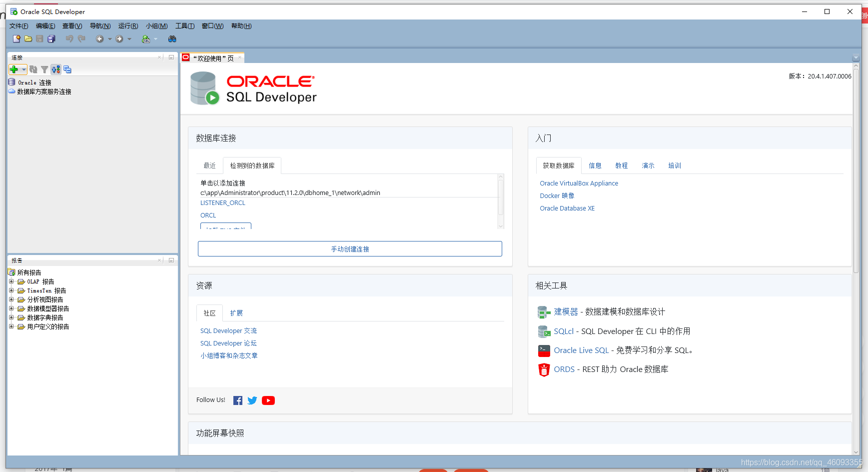Switch to the 教程 tab in 入门
The width and height of the screenshot is (868, 472).
(622, 165)
